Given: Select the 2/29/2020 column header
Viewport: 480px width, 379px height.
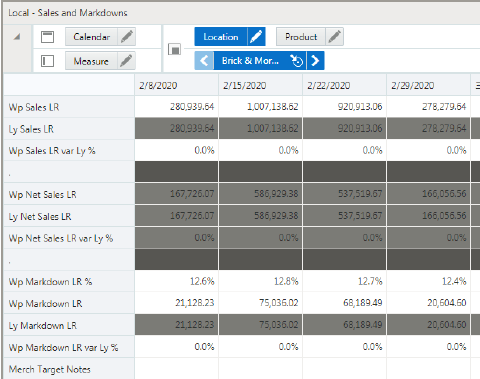Looking at the screenshot, I should pyautogui.click(x=429, y=85).
